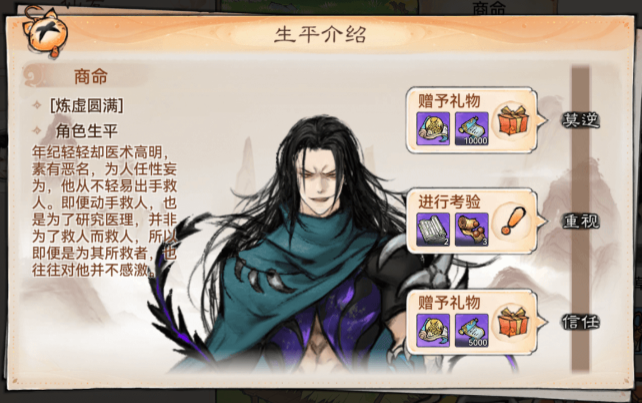Open the gift box beside 信任
642x403 pixels.
click(x=513, y=322)
